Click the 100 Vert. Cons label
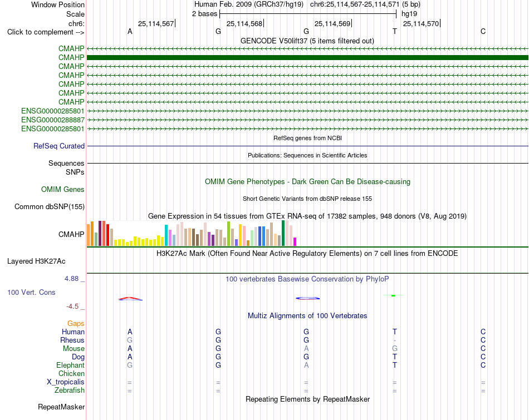The width and height of the screenshot is (529, 420). point(31,292)
